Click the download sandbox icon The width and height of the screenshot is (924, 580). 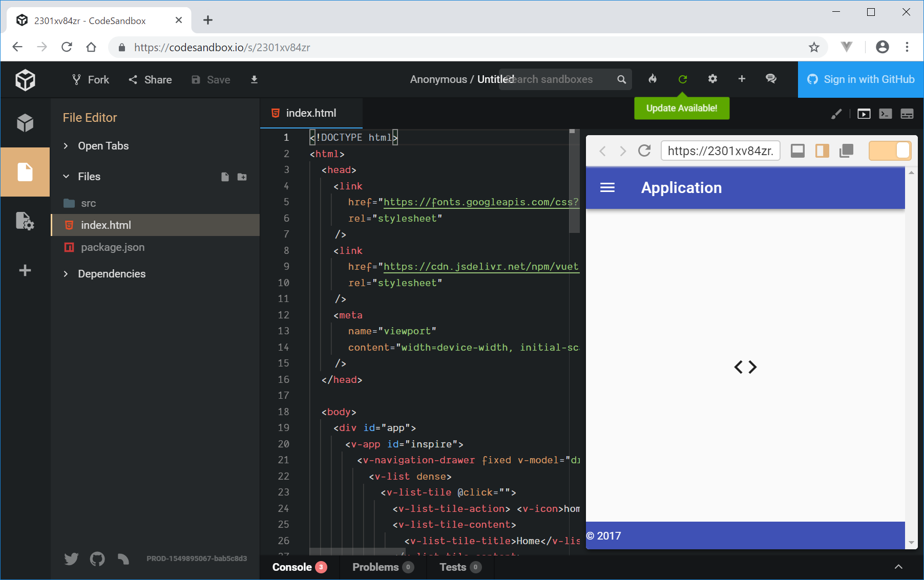pyautogui.click(x=254, y=79)
